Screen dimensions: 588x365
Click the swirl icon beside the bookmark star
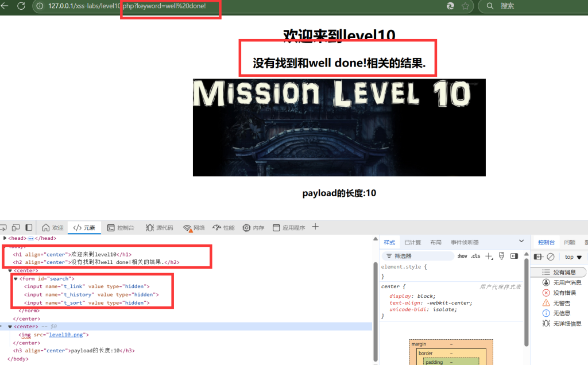(x=450, y=6)
